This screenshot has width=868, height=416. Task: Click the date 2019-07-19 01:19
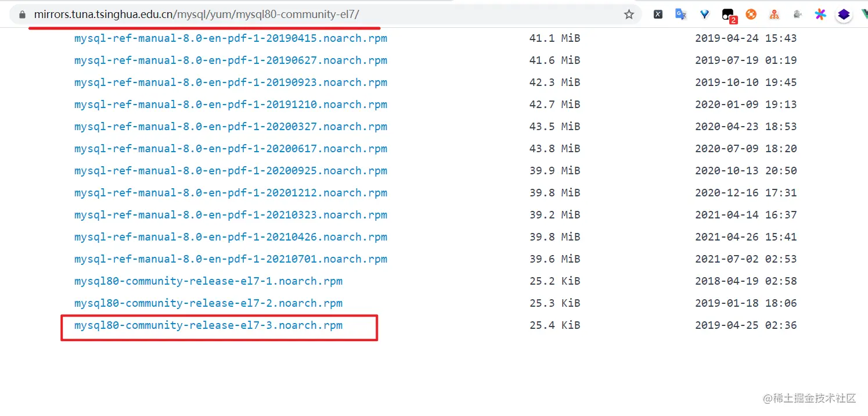tap(745, 60)
